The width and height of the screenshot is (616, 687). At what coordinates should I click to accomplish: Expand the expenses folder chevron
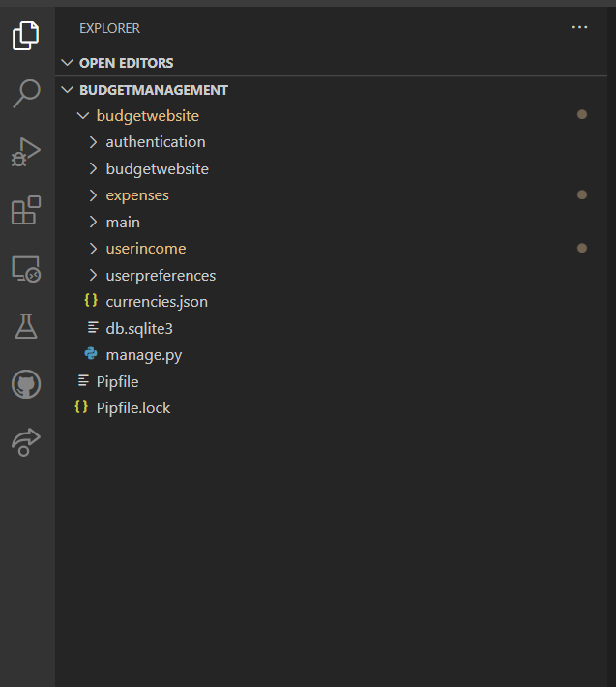point(93,195)
